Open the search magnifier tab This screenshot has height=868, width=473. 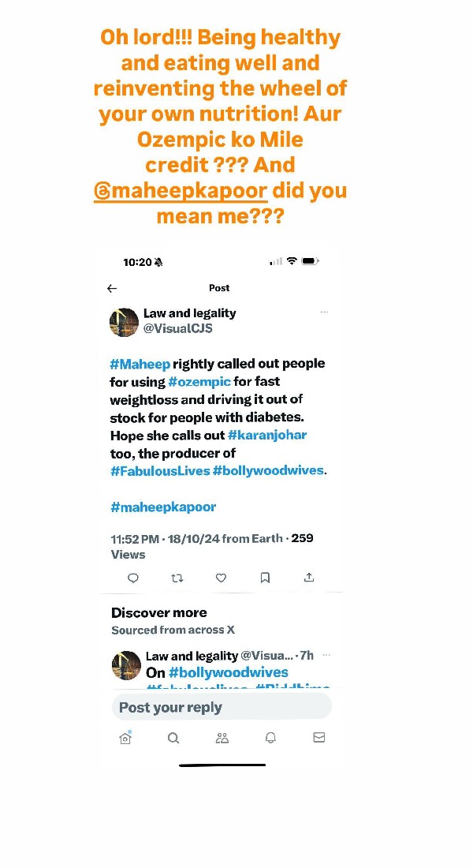click(173, 738)
